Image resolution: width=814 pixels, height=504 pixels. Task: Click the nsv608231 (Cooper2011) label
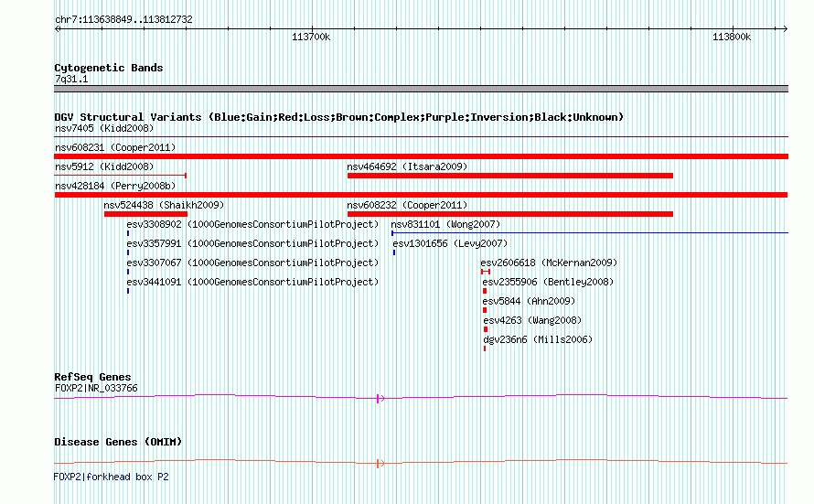115,147
